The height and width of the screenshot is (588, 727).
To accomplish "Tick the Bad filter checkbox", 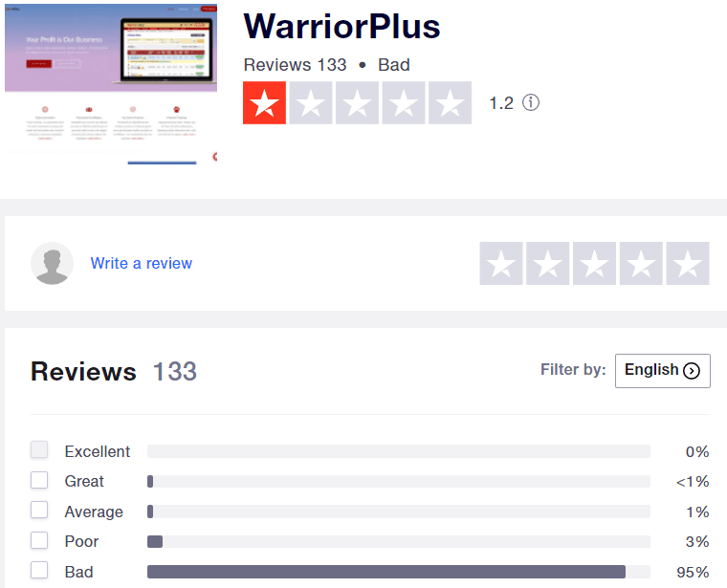I will pos(39,570).
